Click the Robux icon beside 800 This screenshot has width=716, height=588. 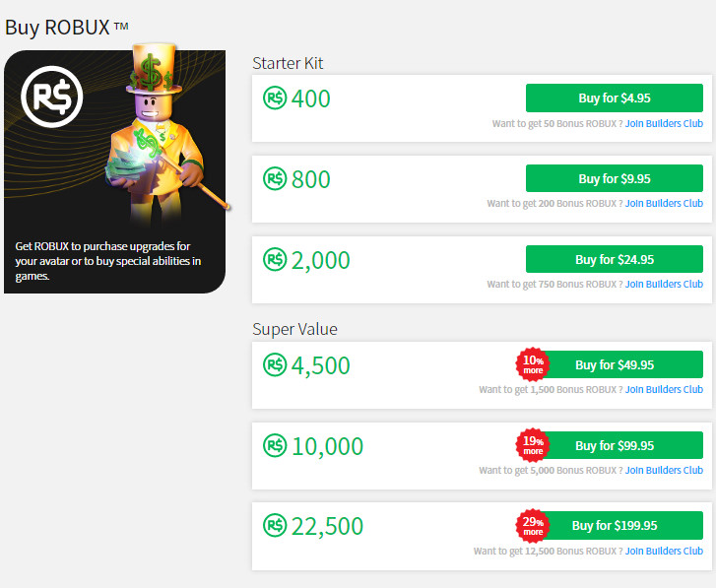[x=274, y=179]
